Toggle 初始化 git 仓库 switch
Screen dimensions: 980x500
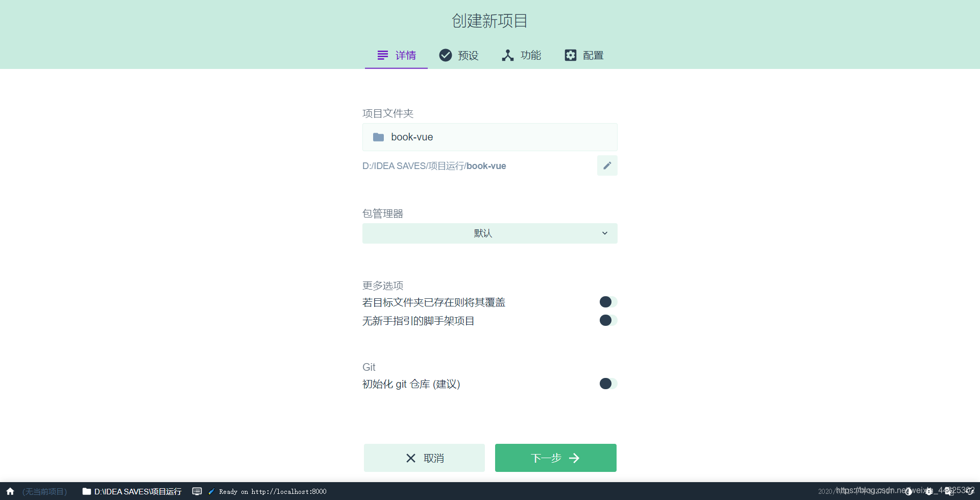tap(608, 384)
